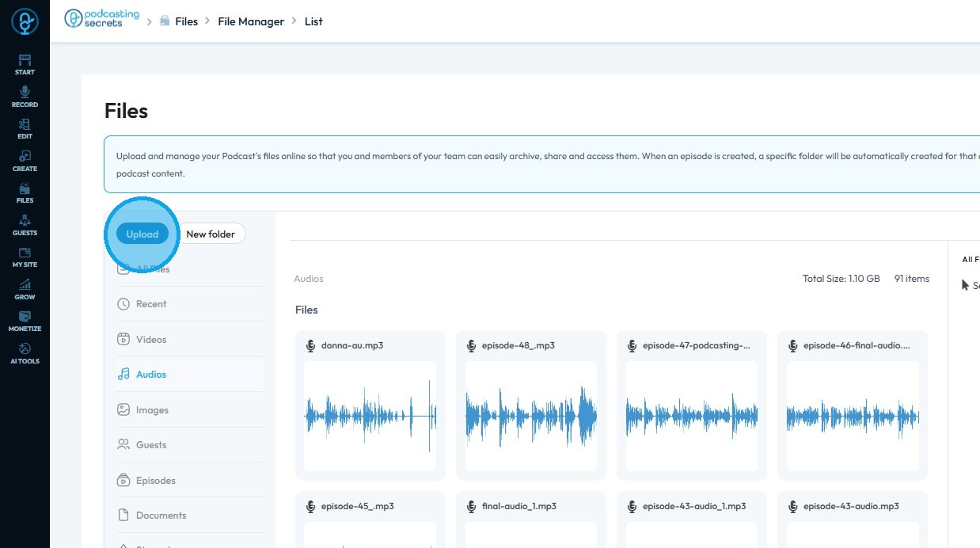
Task: Click microphone icon on episode-45_.mp3
Action: click(x=310, y=506)
